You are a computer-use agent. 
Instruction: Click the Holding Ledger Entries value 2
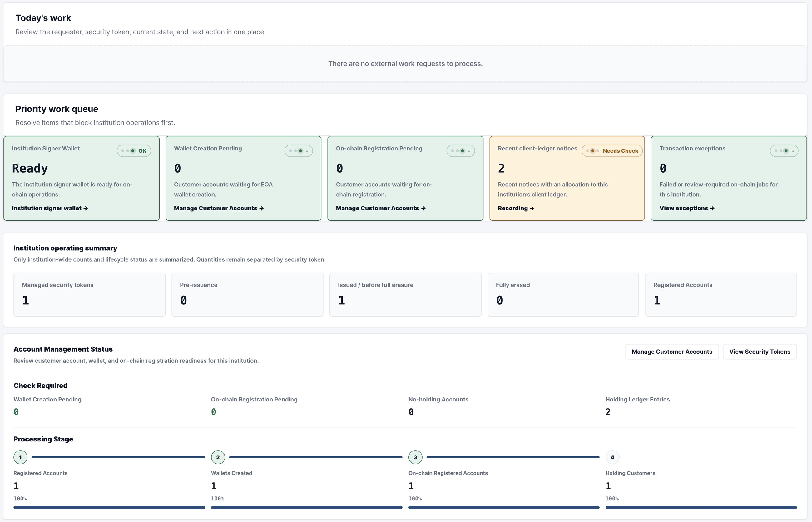pos(608,412)
